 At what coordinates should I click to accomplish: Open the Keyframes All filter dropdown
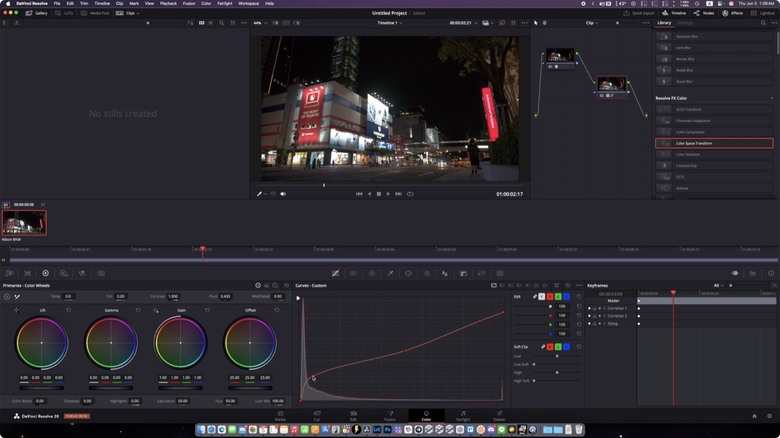718,286
